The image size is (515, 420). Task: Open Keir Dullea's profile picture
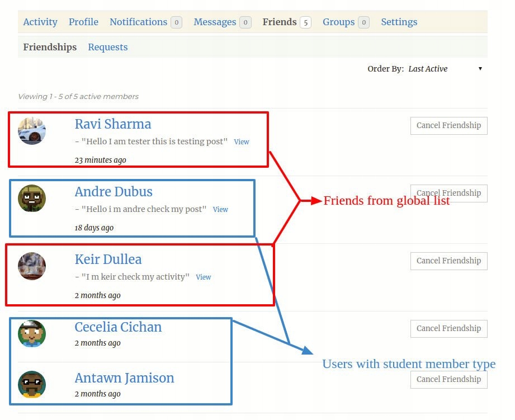(x=32, y=266)
